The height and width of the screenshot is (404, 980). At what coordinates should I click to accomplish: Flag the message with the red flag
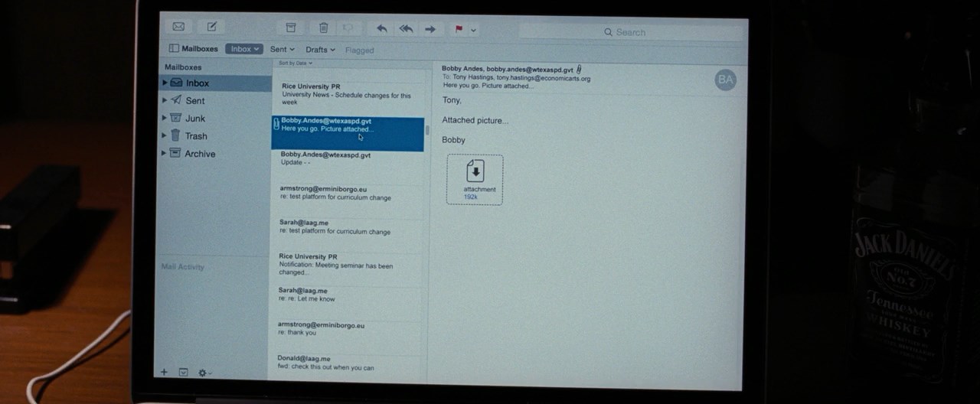click(x=459, y=30)
